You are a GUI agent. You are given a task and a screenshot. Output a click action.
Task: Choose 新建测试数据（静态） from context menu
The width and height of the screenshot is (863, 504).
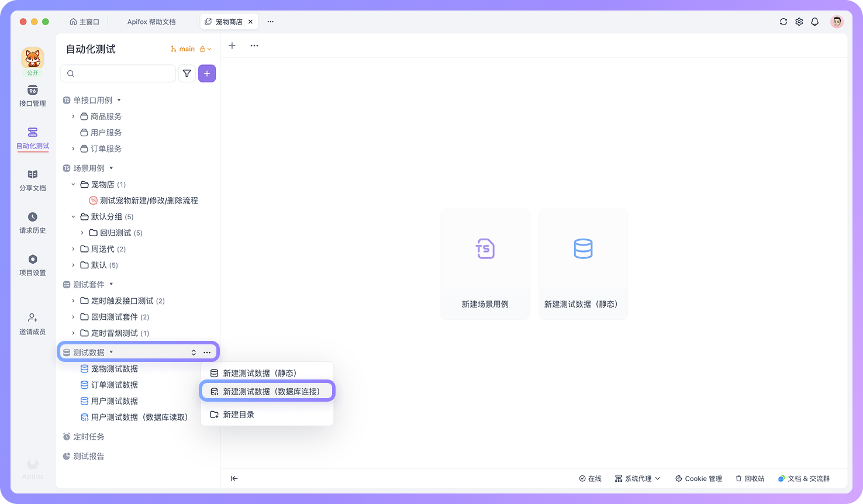pyautogui.click(x=267, y=373)
